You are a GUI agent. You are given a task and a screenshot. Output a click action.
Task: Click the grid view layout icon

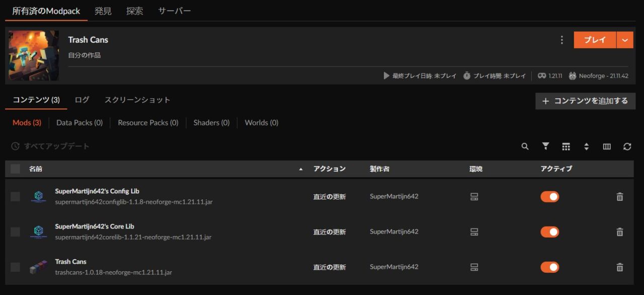(566, 146)
